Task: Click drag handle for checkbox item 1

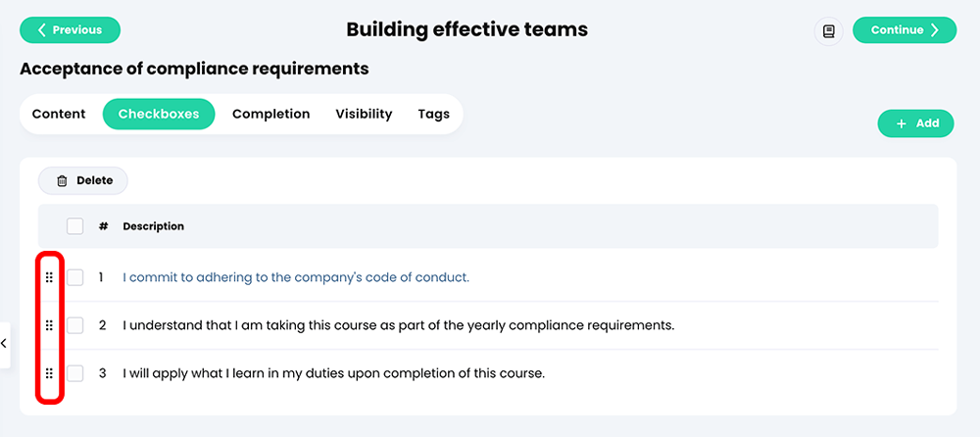Action: pyautogui.click(x=50, y=277)
